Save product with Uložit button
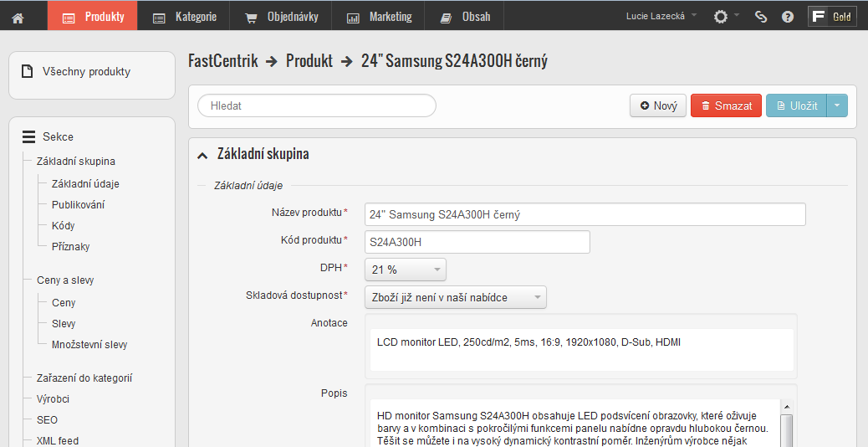Viewport: 868px width, 447px height. (x=797, y=105)
